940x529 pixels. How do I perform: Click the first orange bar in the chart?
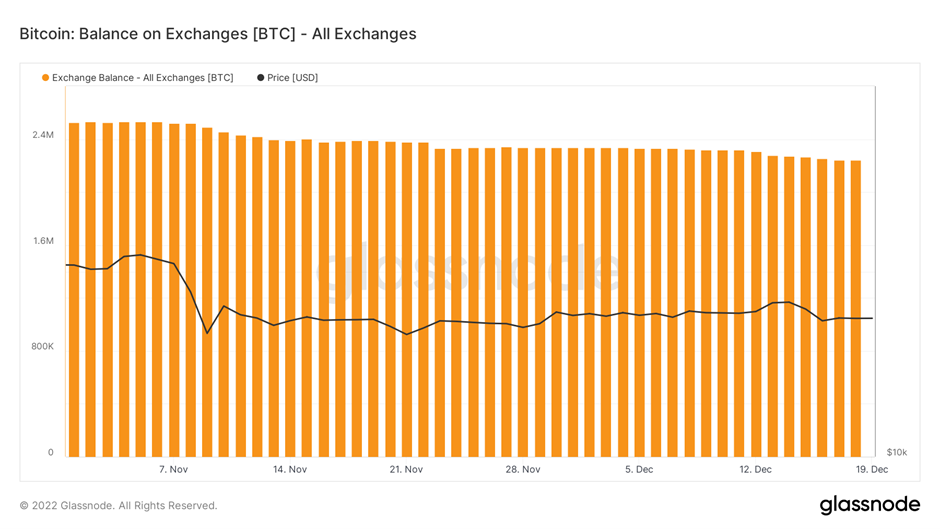(x=74, y=290)
